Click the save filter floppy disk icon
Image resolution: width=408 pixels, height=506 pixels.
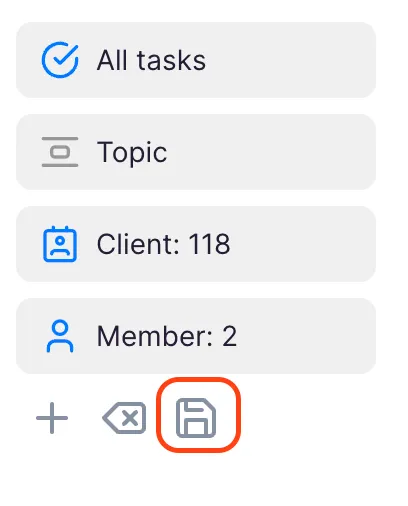tap(196, 418)
